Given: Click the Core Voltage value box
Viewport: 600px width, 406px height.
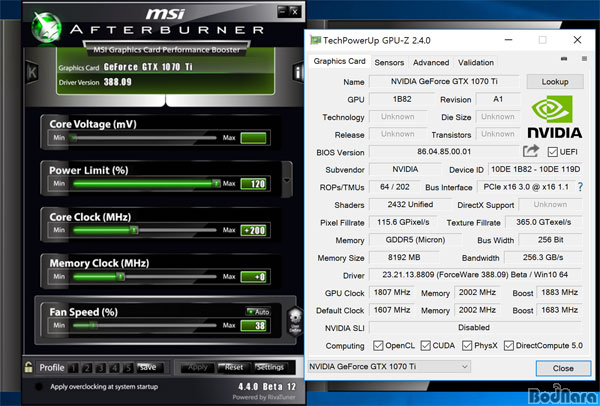Looking at the screenshot, I should point(253,138).
